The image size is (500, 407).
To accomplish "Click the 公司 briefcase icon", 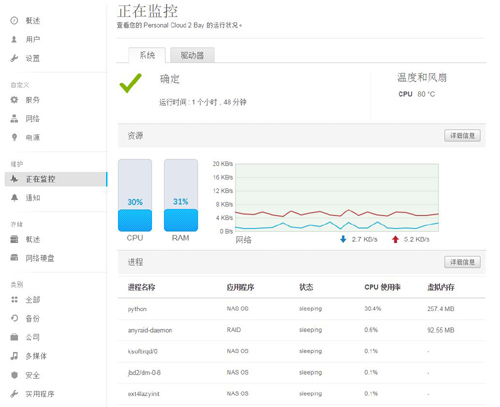I will pos(14,337).
